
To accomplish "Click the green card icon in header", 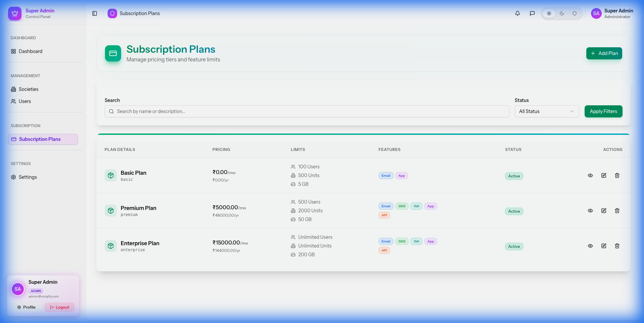I will click(113, 53).
